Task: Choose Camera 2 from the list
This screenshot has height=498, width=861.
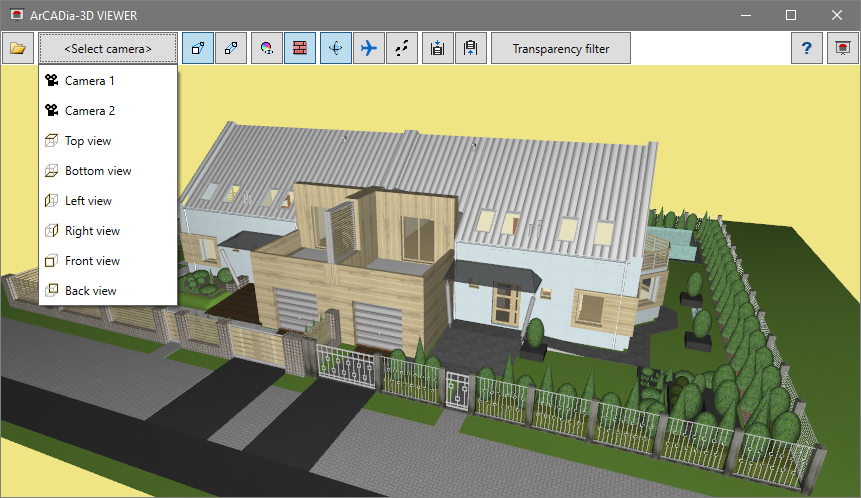Action: click(108, 111)
